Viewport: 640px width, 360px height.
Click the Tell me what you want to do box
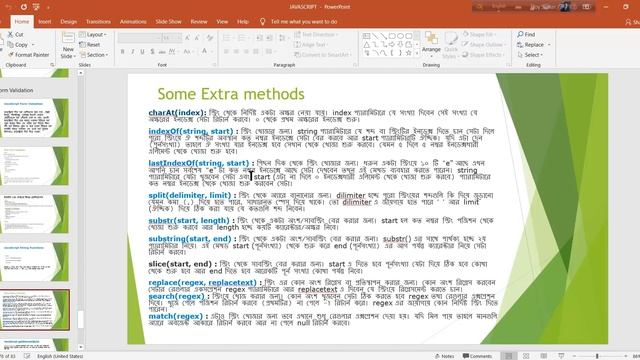click(304, 22)
